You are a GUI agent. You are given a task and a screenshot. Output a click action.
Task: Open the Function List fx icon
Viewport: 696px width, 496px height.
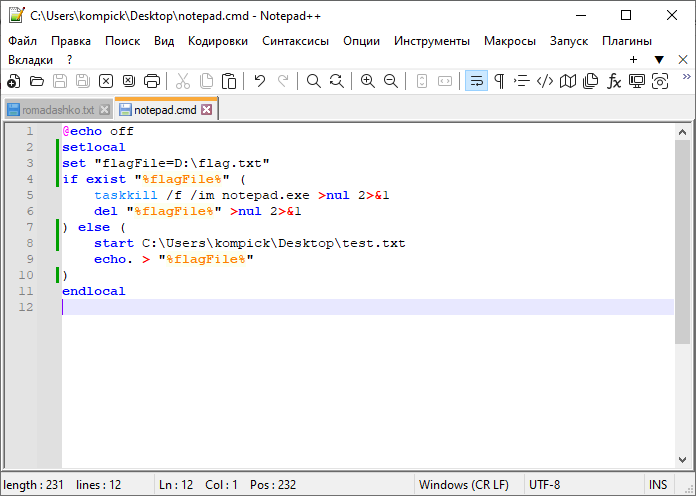pos(614,81)
